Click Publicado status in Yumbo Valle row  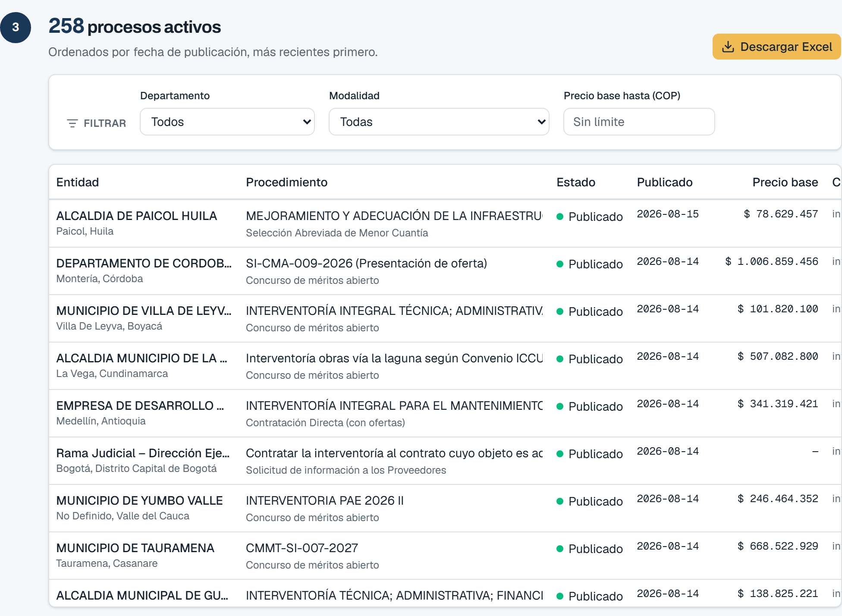point(590,501)
